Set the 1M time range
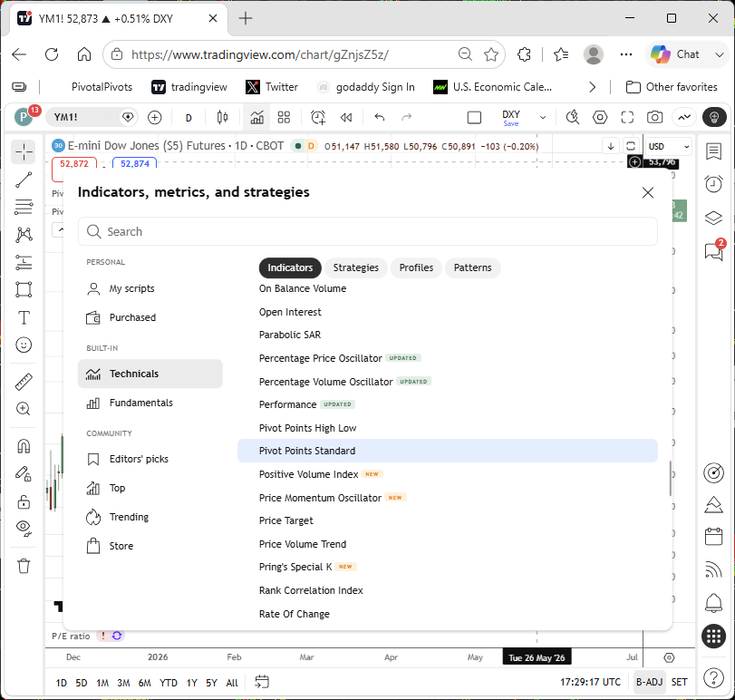Screen dimensions: 735x700 pyautogui.click(x=102, y=683)
